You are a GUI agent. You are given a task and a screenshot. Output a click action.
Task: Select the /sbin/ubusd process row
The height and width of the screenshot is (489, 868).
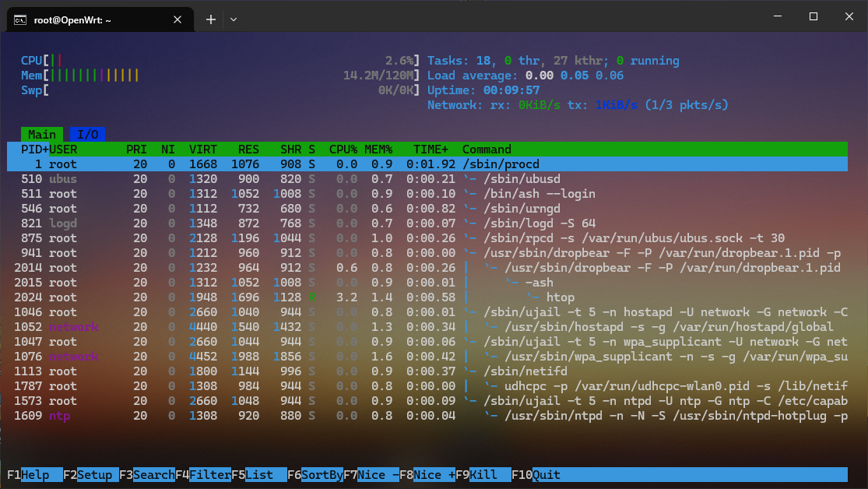pos(427,179)
